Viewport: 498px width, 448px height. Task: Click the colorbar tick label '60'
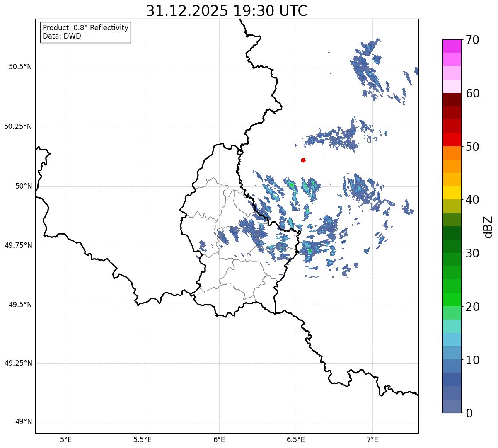coord(472,93)
